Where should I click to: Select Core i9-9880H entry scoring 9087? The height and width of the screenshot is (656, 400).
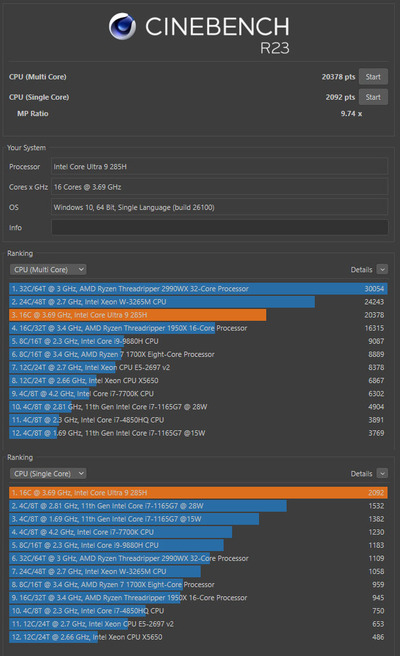point(198,341)
